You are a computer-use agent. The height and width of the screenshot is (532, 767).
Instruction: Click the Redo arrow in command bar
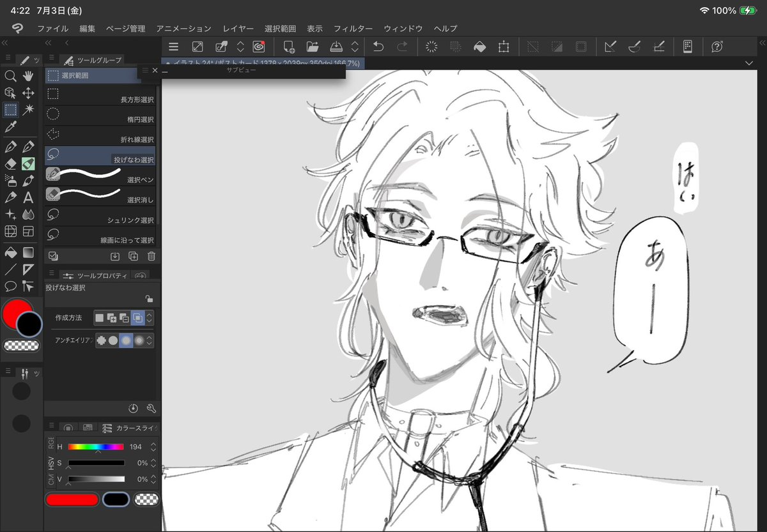(402, 47)
